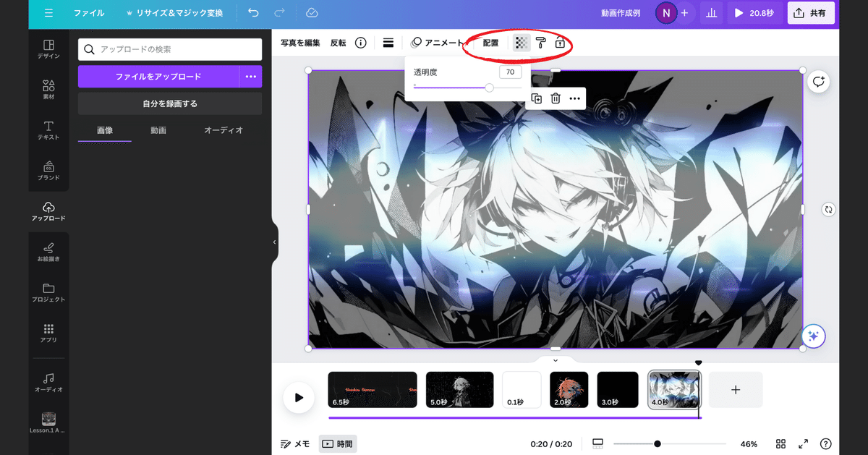868x455 pixels.
Task: Add a comment with bubble icon
Action: pyautogui.click(x=819, y=82)
